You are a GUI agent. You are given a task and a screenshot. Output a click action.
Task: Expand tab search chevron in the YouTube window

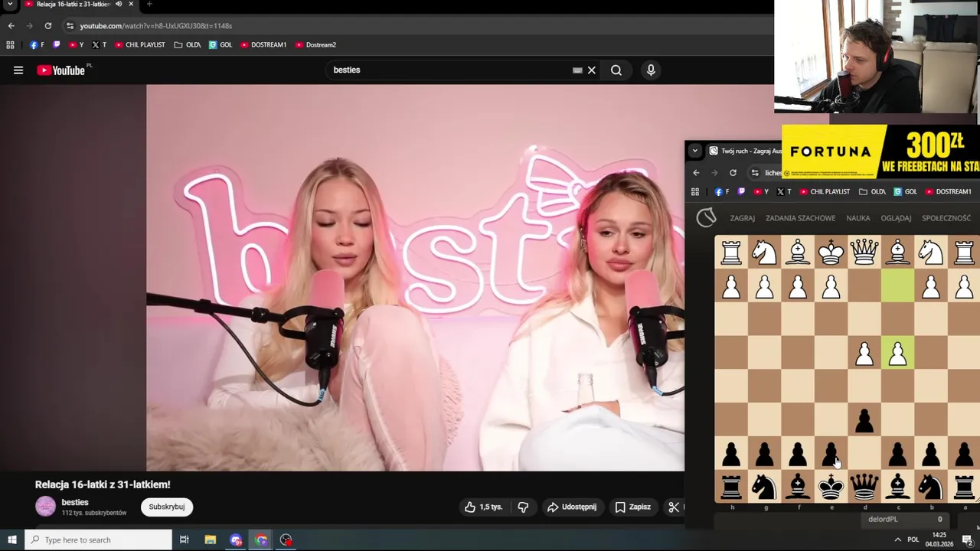10,5
